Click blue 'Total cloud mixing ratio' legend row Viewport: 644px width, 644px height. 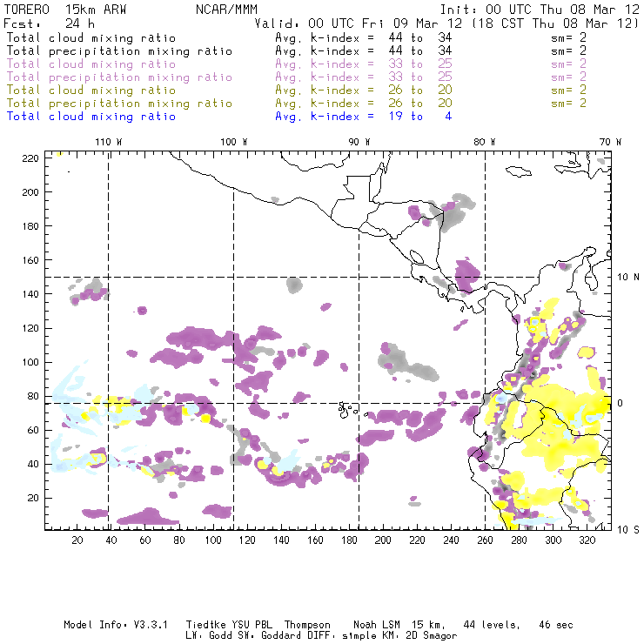coord(229,117)
